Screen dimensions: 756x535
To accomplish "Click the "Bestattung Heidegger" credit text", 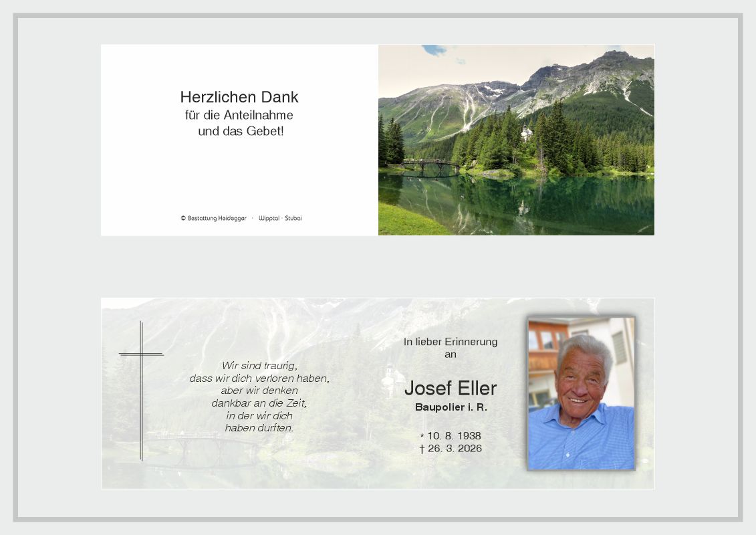I will 217,218.
